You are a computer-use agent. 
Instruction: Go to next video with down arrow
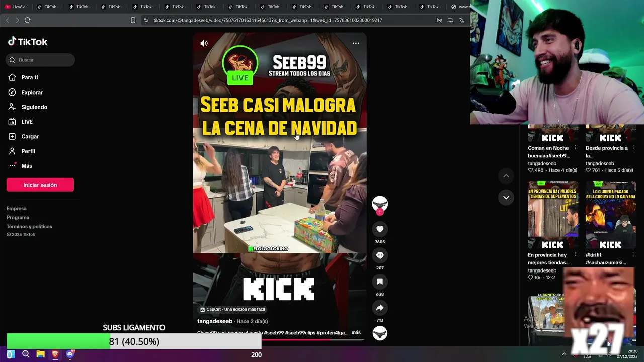coord(506,197)
